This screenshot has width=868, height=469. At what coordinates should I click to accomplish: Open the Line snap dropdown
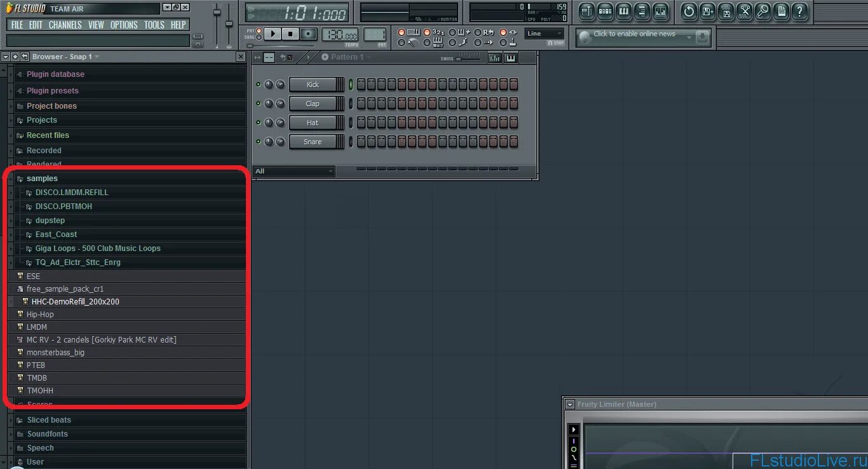click(545, 34)
